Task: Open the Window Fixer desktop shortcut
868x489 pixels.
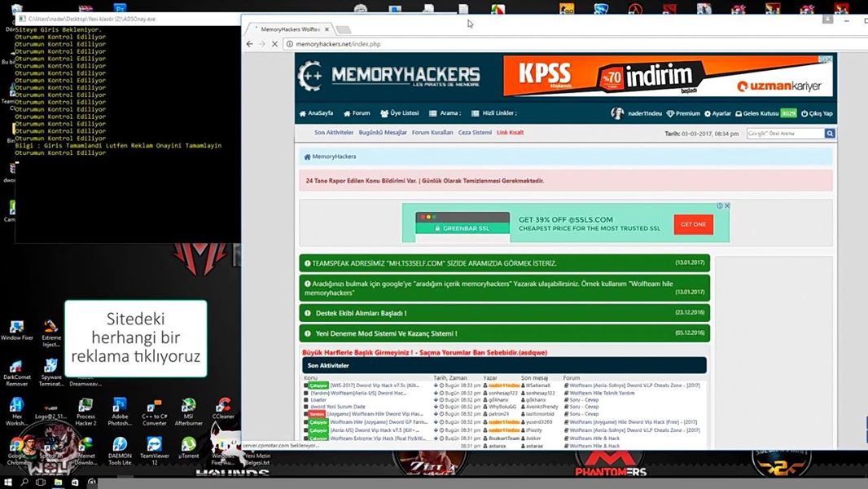Action: pos(16,329)
